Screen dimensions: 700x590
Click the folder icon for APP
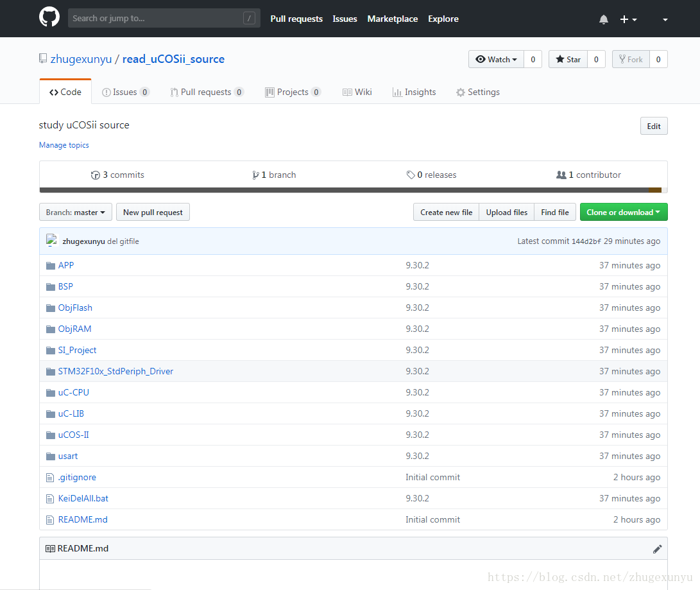tap(51, 266)
